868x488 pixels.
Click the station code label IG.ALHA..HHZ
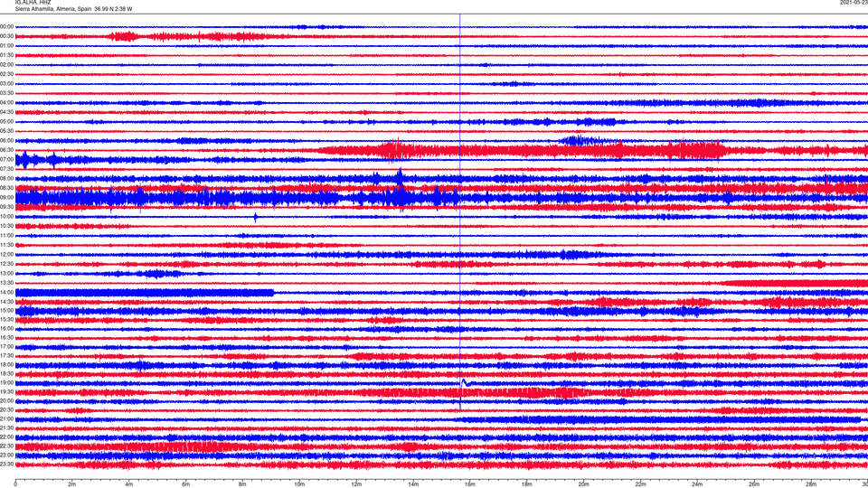[x=33, y=2]
